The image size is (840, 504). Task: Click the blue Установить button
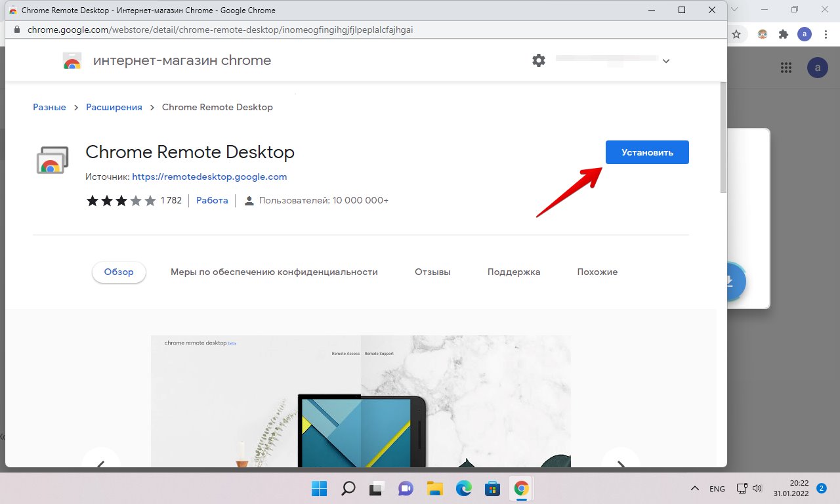pos(647,152)
